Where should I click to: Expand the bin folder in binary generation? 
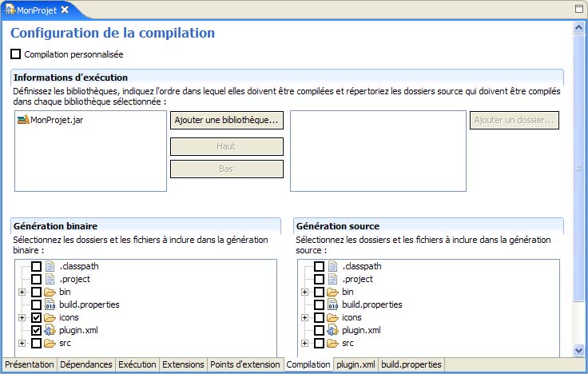tap(22, 292)
